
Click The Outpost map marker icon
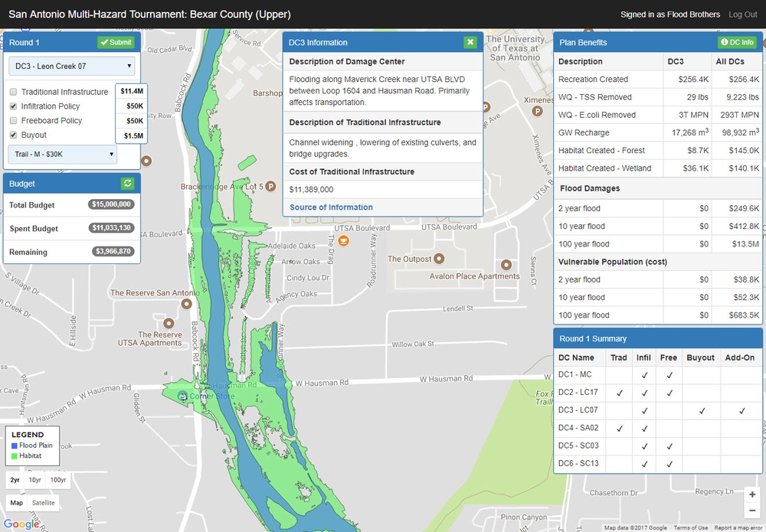pyautogui.click(x=438, y=259)
